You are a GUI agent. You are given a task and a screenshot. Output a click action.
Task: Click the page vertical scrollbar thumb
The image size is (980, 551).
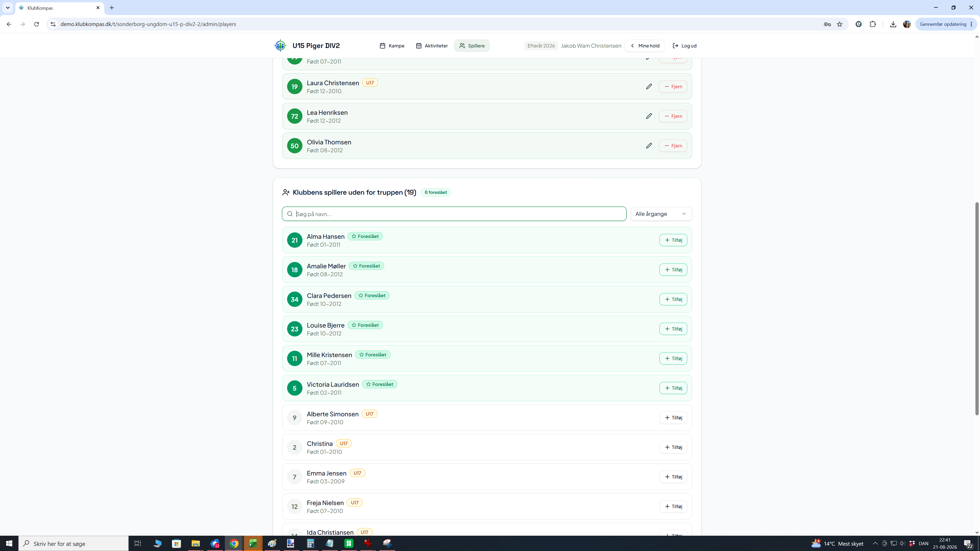click(977, 309)
